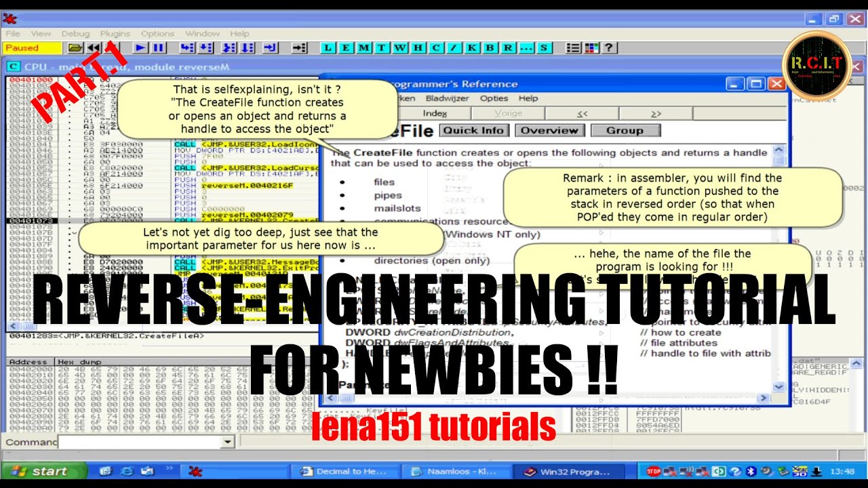Open Source window with S button
The height and width of the screenshot is (488, 868).
(544, 47)
